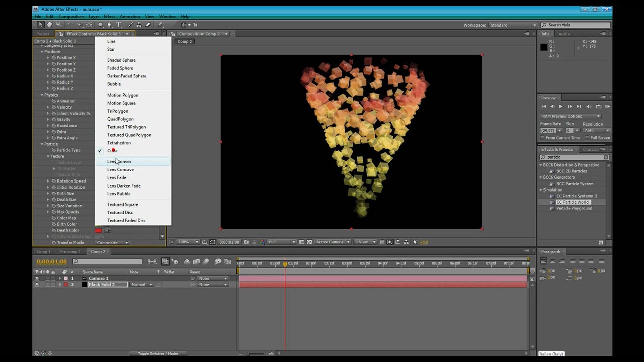Select the CC Particle World effect

click(x=572, y=202)
